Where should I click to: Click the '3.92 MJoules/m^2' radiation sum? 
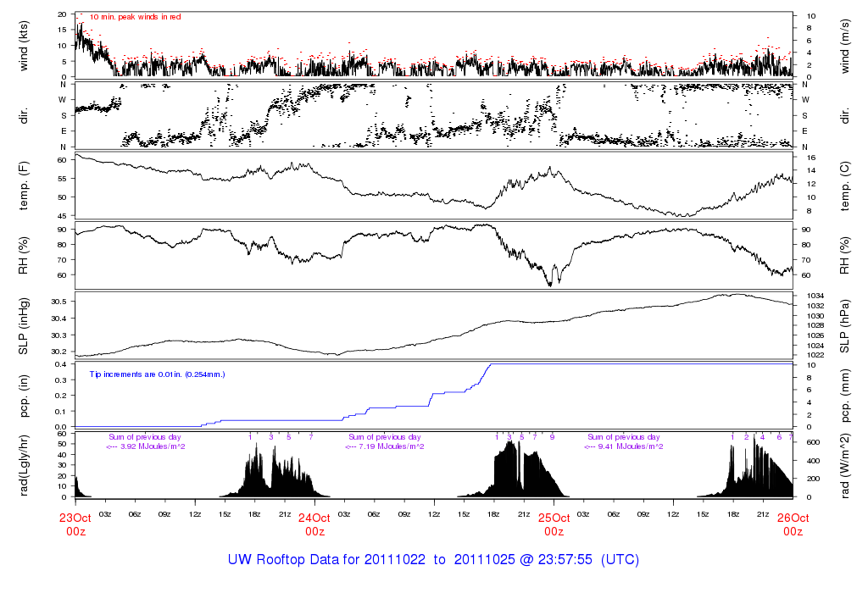pyautogui.click(x=153, y=446)
